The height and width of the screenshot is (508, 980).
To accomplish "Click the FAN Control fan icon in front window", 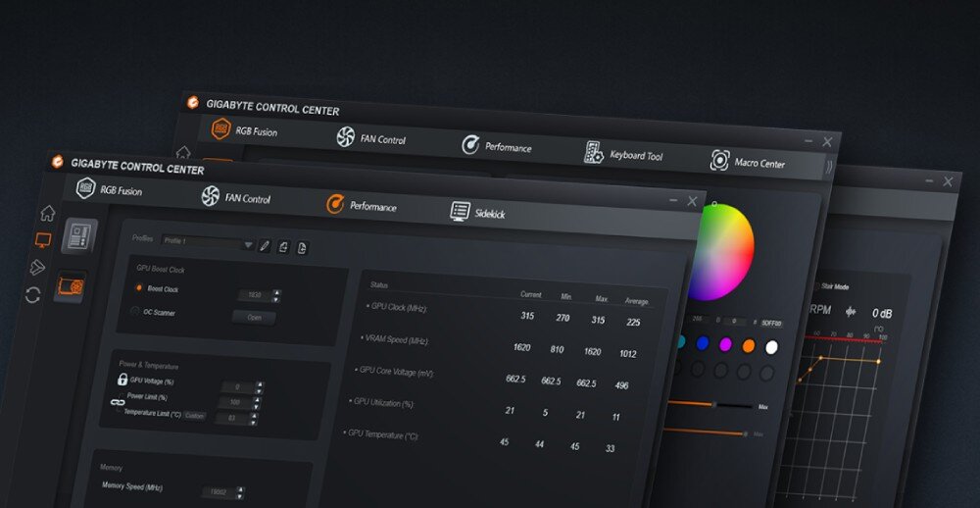I will [211, 196].
